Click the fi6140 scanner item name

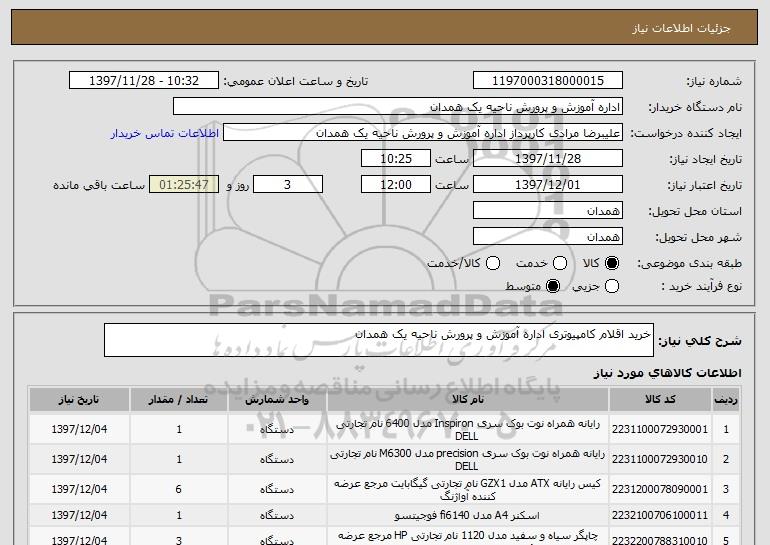[x=467, y=515]
